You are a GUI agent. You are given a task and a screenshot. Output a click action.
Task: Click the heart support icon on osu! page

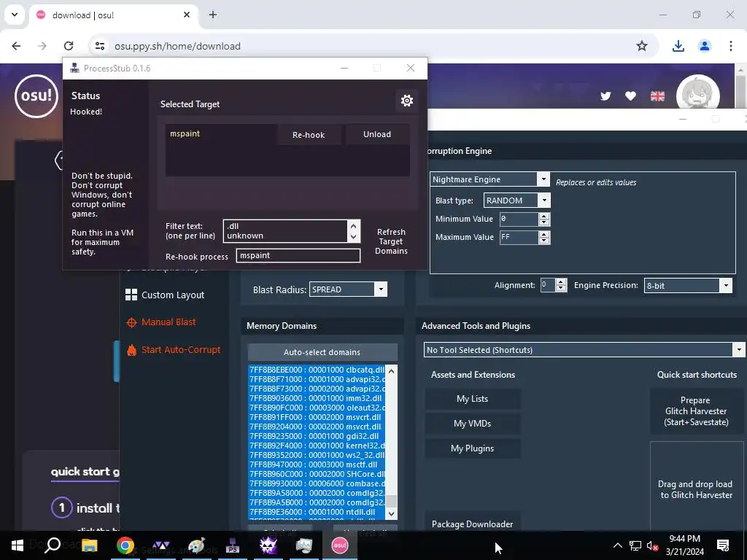tap(631, 96)
